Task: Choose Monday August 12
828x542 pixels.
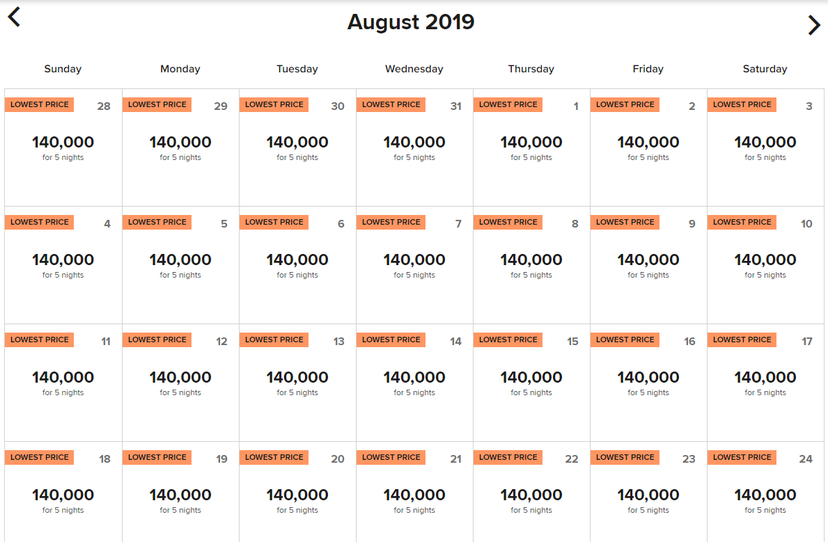Action: tap(180, 383)
